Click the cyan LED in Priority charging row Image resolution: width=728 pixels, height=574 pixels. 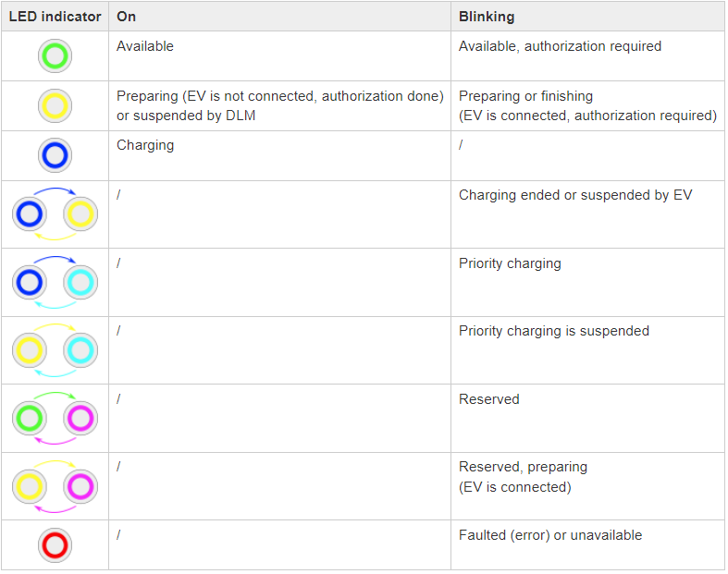[x=80, y=283]
